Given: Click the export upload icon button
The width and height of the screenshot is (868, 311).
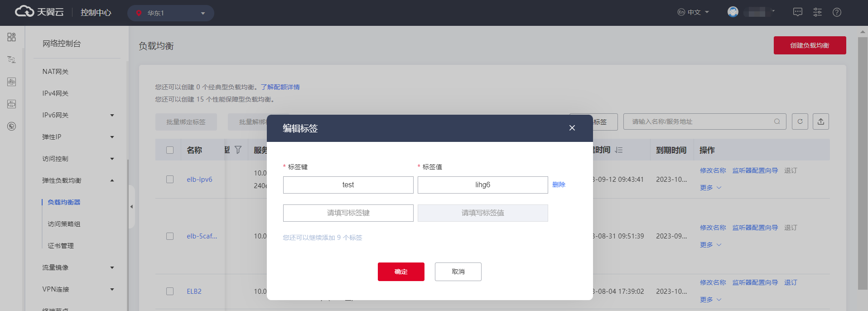Looking at the screenshot, I should 821,121.
